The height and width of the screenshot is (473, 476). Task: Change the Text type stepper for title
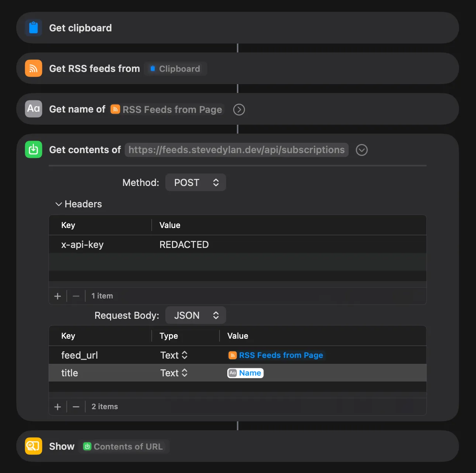click(174, 373)
